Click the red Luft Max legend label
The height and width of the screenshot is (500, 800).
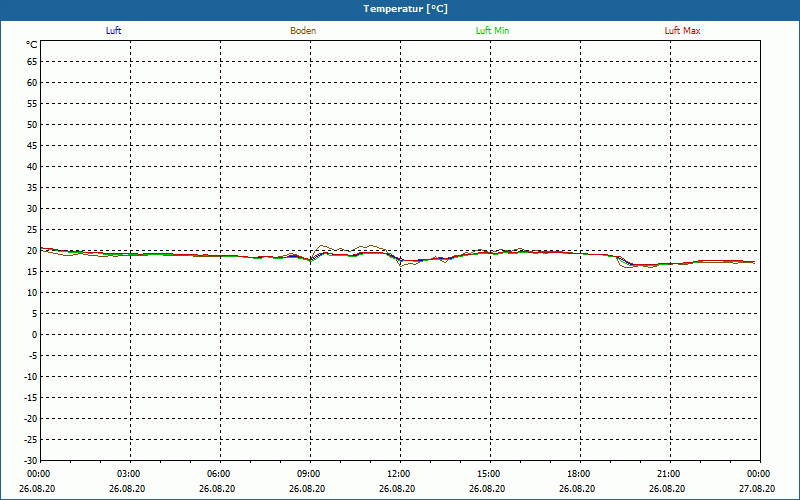682,31
